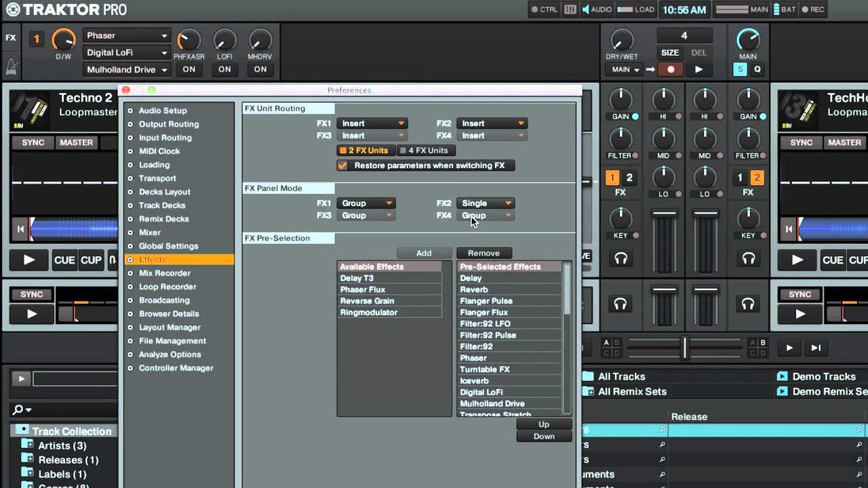Image resolution: width=868 pixels, height=488 pixels.
Task: Select 2 FX Units option
Action: click(365, 150)
